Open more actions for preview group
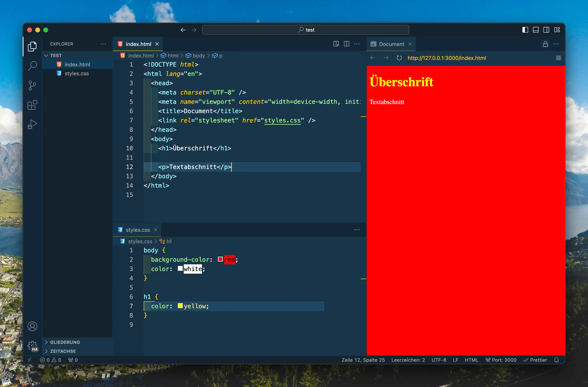This screenshot has height=387, width=588. (x=556, y=44)
